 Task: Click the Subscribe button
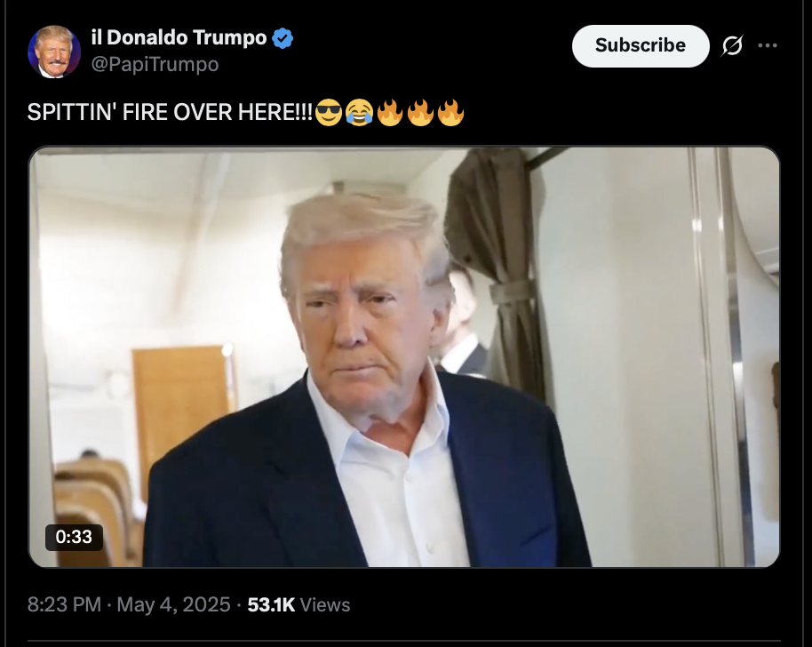[x=641, y=45]
